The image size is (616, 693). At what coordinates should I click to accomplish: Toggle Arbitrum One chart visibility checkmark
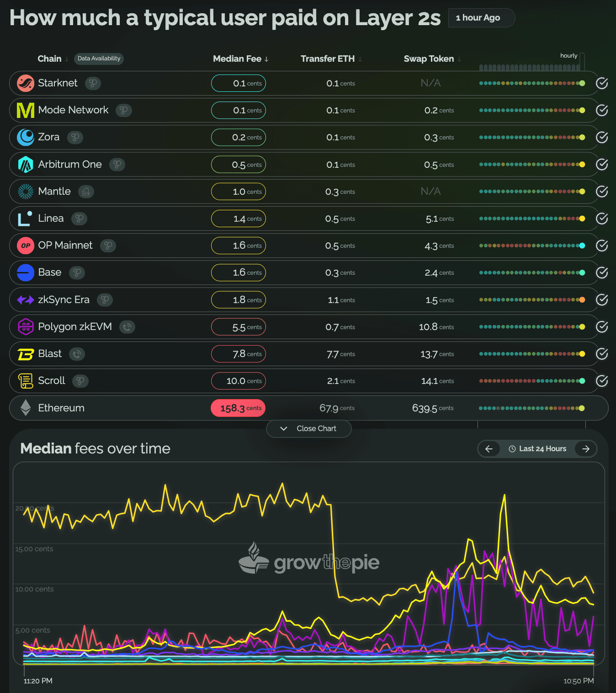602,165
